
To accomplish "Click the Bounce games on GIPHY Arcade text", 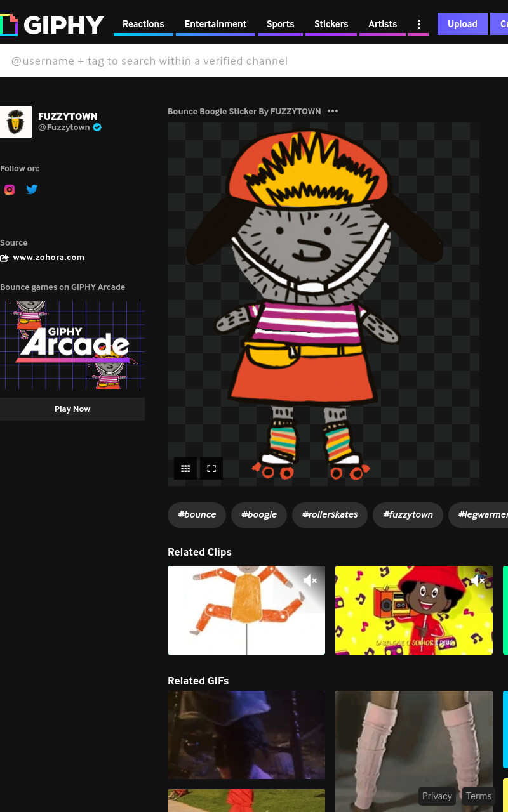I will pyautogui.click(x=63, y=287).
